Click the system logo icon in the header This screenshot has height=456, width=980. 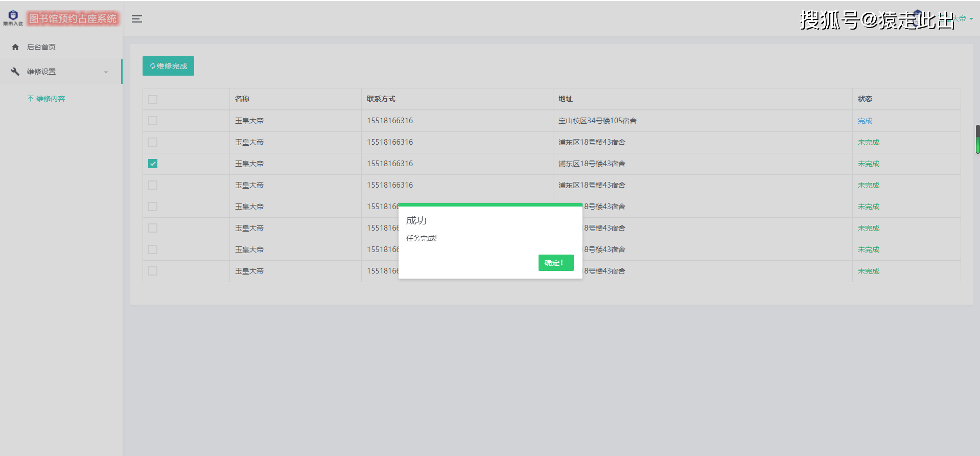coord(13,17)
